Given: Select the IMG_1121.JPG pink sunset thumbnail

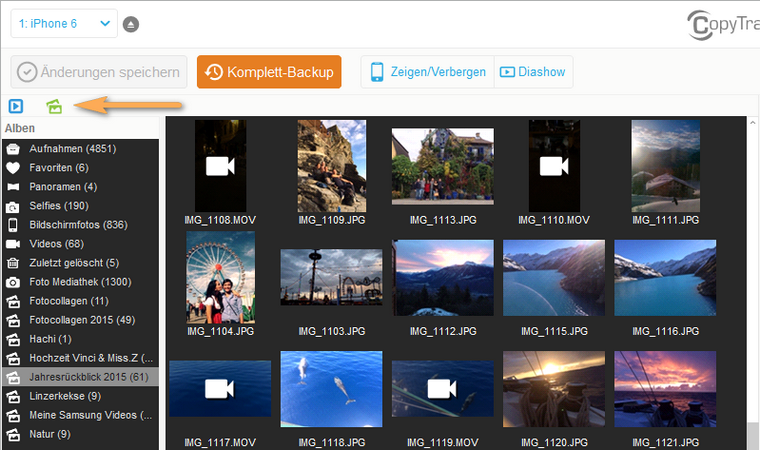Looking at the screenshot, I should pos(665,389).
